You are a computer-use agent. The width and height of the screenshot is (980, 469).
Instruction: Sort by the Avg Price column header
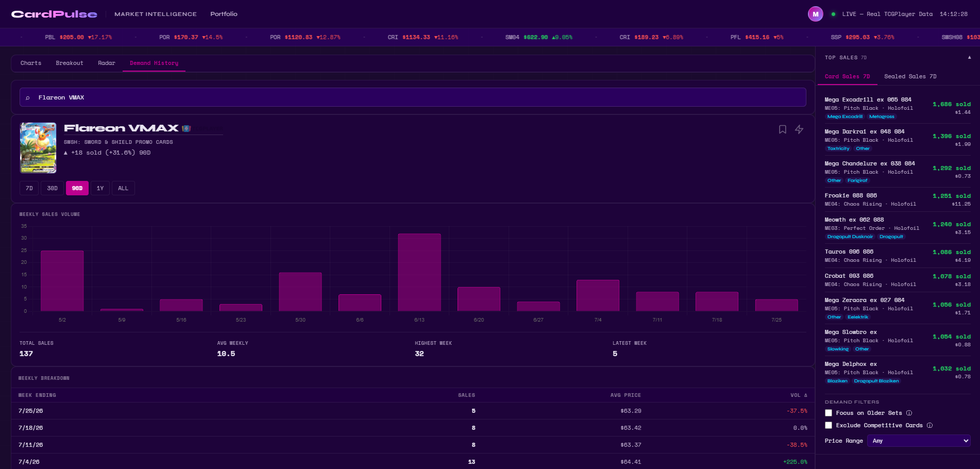click(x=626, y=395)
